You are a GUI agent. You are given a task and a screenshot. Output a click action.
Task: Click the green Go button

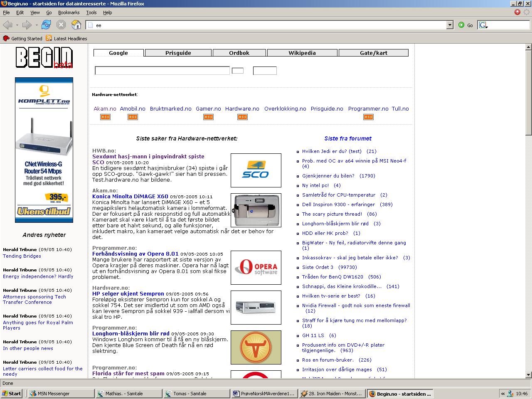pos(465,25)
